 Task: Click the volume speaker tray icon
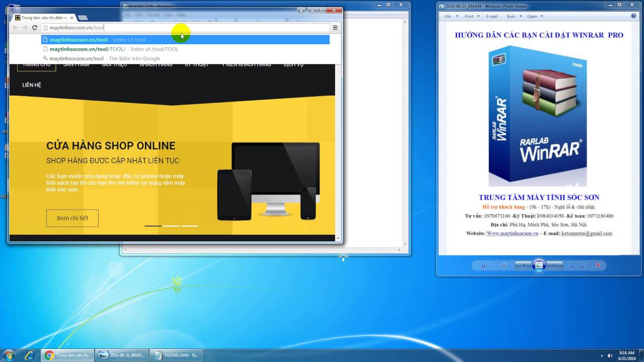coord(610,355)
